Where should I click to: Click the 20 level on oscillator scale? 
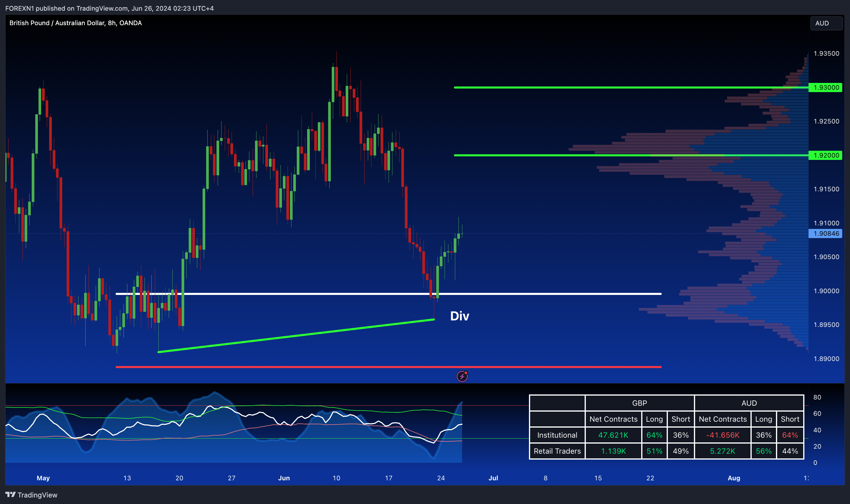point(817,446)
